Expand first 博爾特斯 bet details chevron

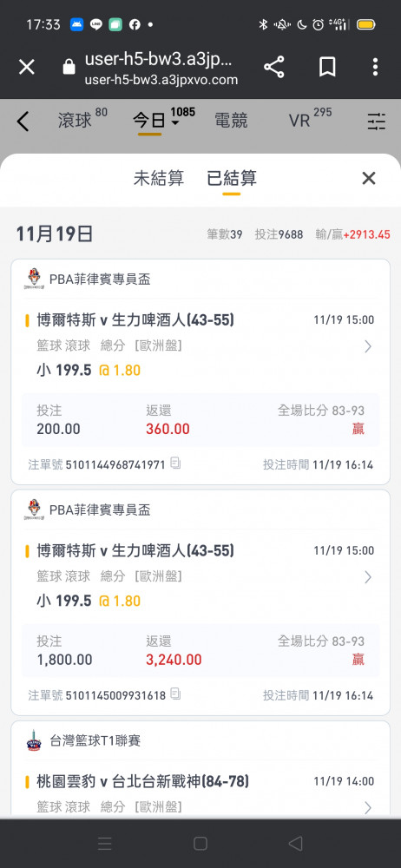pos(368,346)
